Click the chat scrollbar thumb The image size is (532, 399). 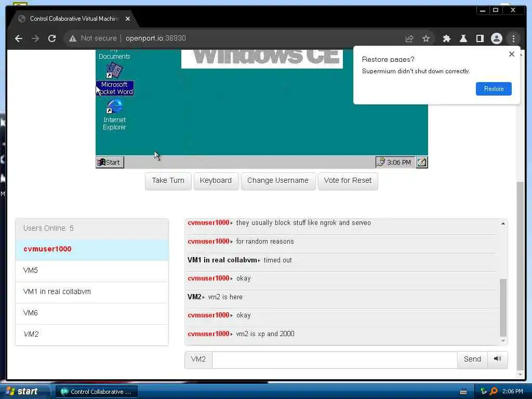pos(503,308)
